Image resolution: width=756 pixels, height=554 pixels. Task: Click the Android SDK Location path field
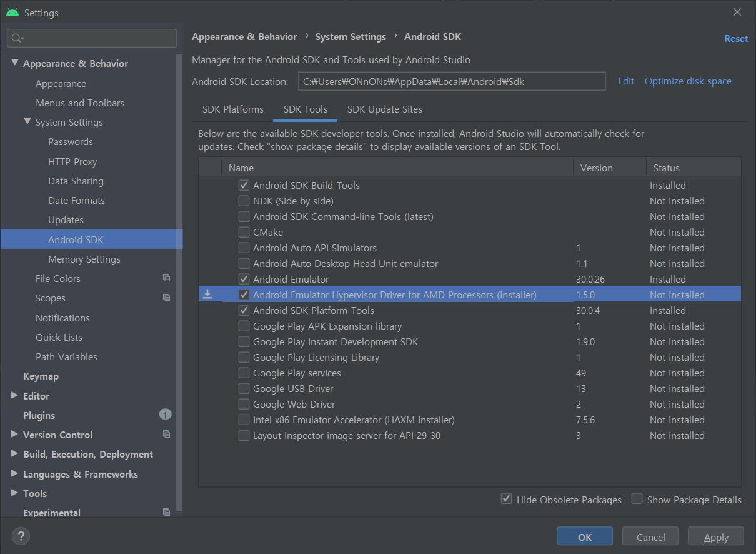452,81
